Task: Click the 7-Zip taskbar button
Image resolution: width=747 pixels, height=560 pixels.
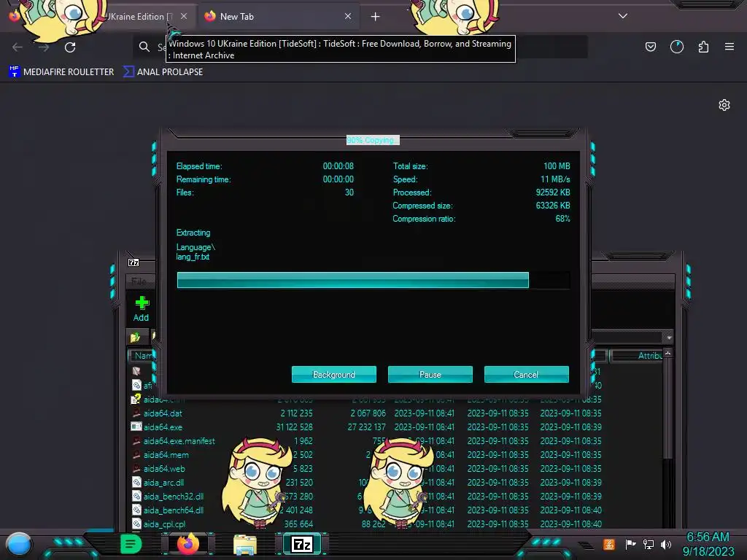Action: coord(302,544)
